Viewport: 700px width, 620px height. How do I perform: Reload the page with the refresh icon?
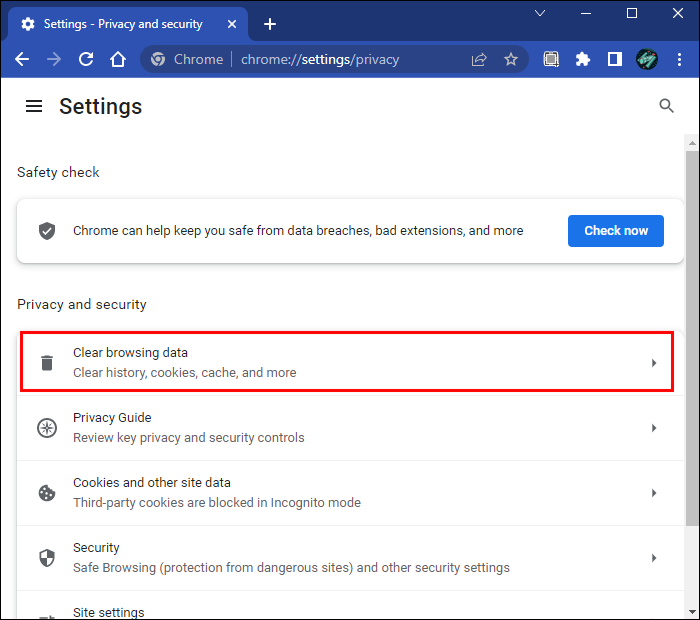click(x=86, y=59)
